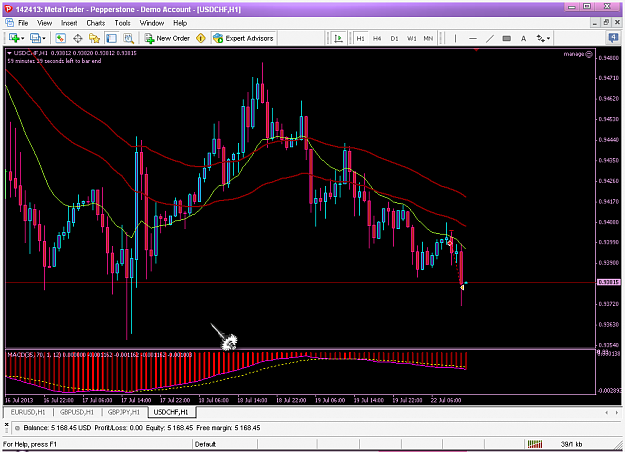Image resolution: width=625 pixels, height=452 pixels.
Task: Click the 39/1 kb traffic indicator
Action: (571, 444)
